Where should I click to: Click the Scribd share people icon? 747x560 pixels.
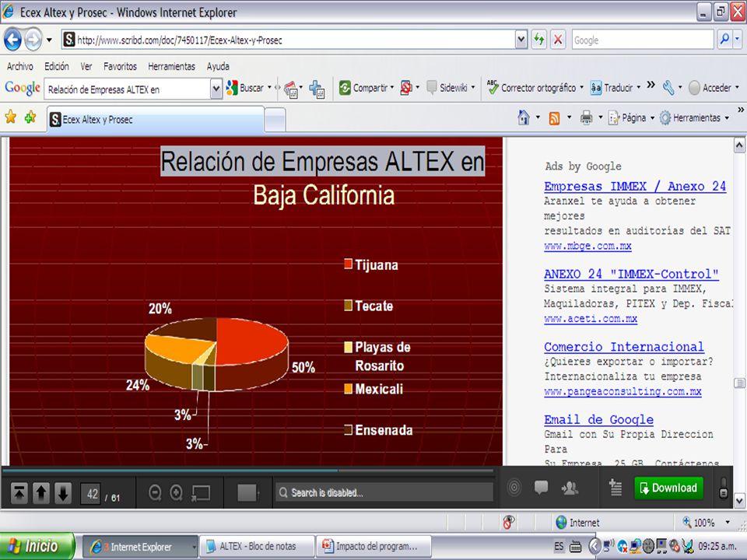[x=570, y=488]
